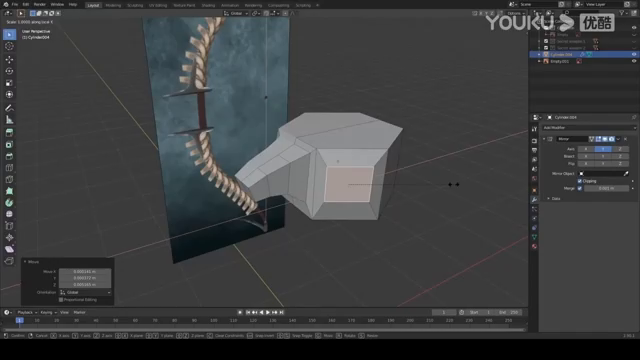Click the Mirror Object eyedropper icon
Viewport: 640px width, 360px height.
626,173
